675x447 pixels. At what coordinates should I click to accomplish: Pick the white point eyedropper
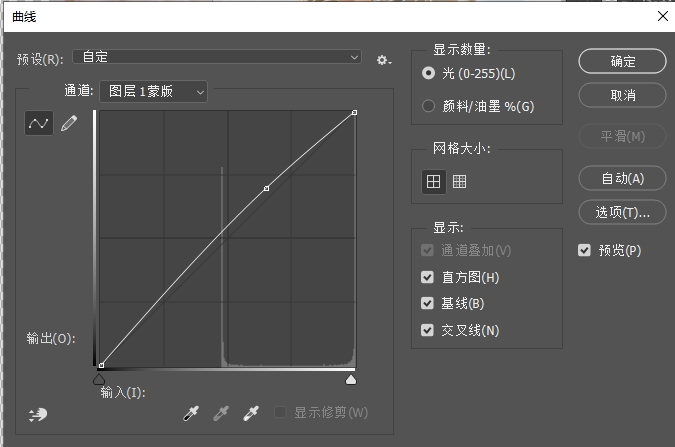253,414
